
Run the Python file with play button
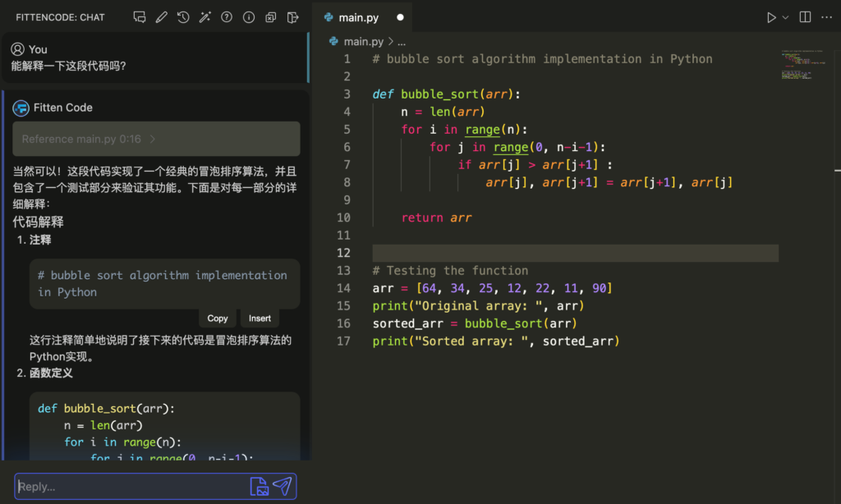pos(771,17)
